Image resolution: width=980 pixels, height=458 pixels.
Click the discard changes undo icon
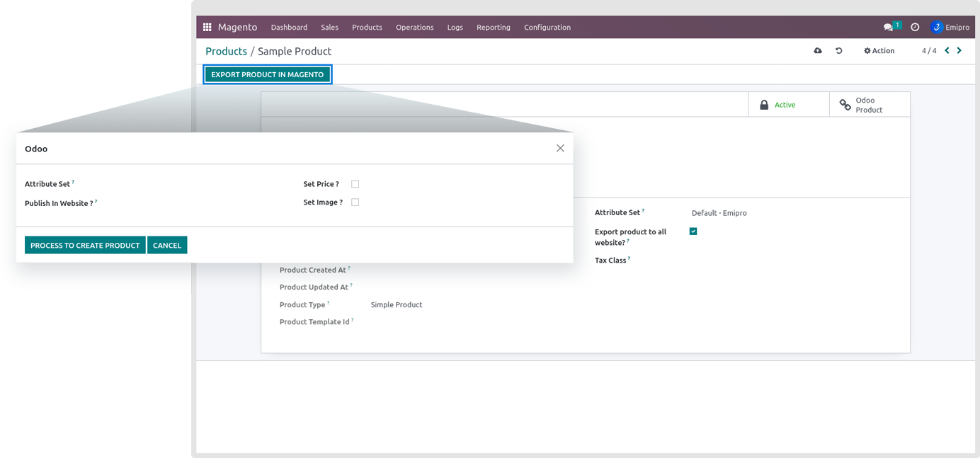(x=839, y=51)
